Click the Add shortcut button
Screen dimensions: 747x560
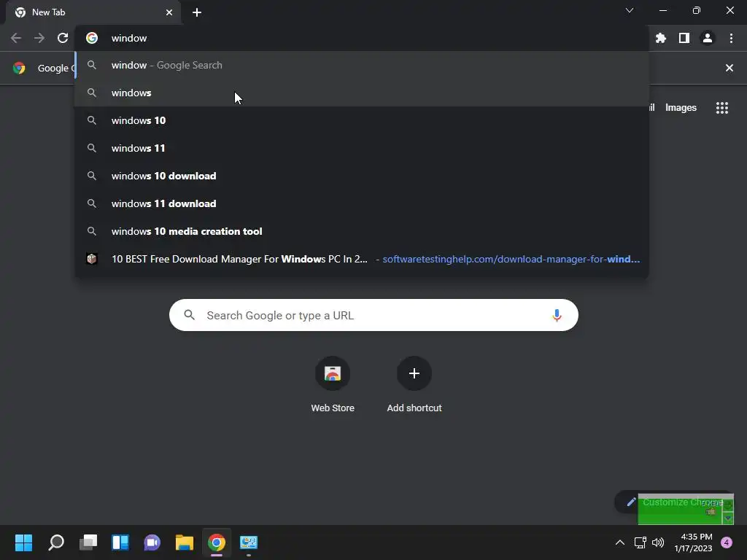coord(414,384)
